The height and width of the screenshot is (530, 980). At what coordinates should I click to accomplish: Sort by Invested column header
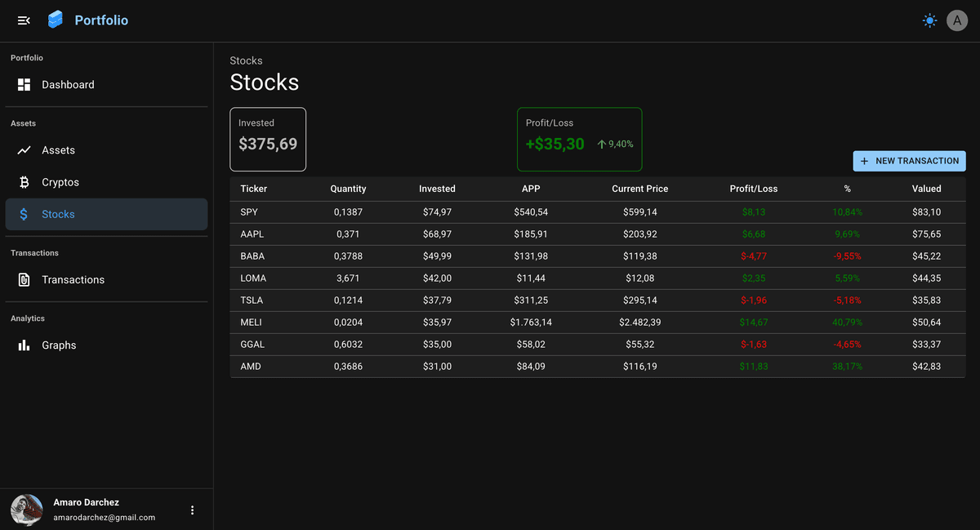pos(437,189)
